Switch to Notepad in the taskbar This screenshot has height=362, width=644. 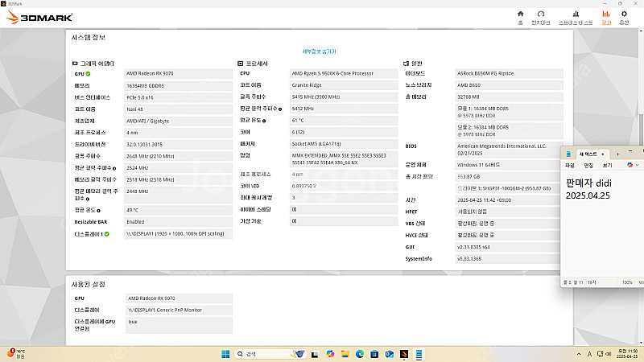point(419,354)
